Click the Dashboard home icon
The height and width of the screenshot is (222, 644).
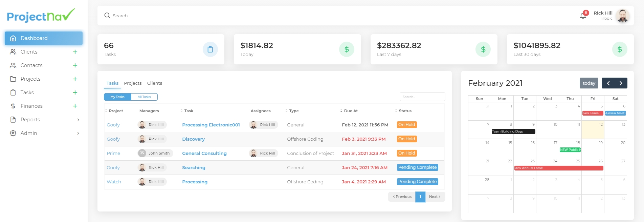click(x=13, y=38)
